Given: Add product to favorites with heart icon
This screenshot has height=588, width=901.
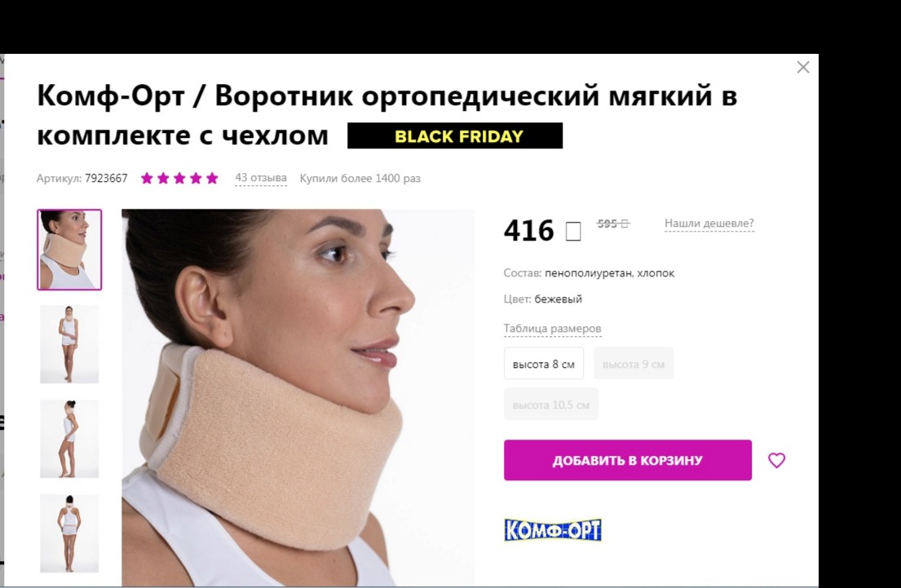Looking at the screenshot, I should click(x=776, y=460).
